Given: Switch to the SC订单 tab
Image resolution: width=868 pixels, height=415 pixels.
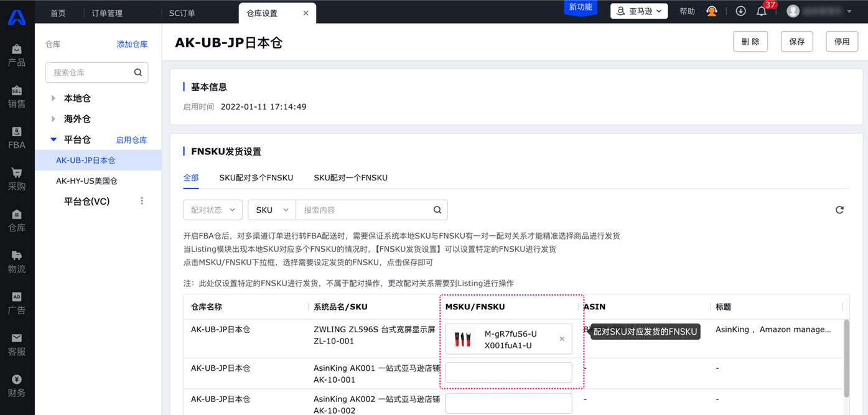Looking at the screenshot, I should click(182, 13).
